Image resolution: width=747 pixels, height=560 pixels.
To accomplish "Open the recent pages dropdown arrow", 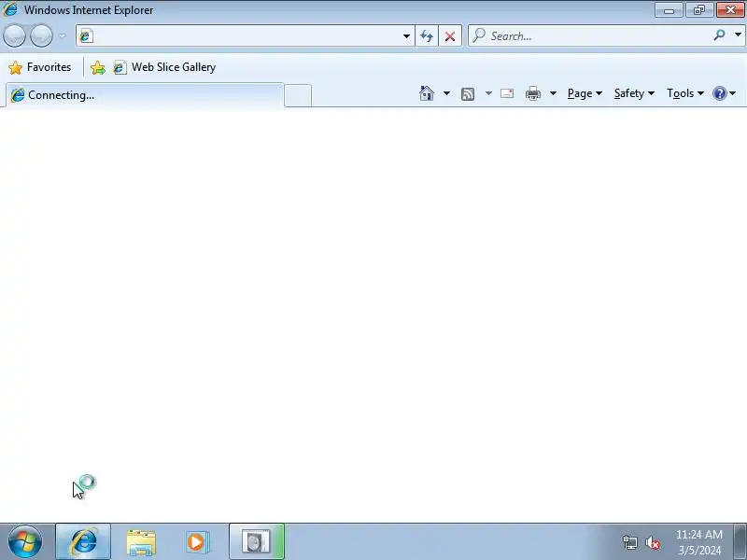I will coord(63,35).
